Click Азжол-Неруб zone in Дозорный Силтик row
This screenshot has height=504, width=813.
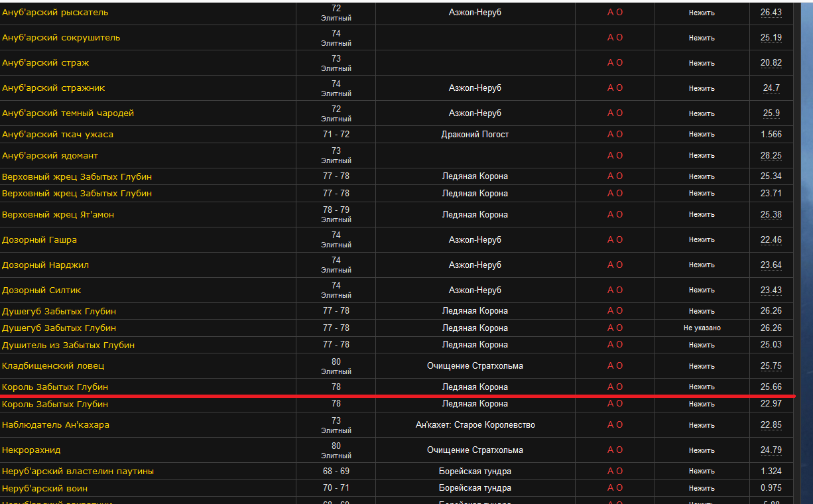(475, 290)
